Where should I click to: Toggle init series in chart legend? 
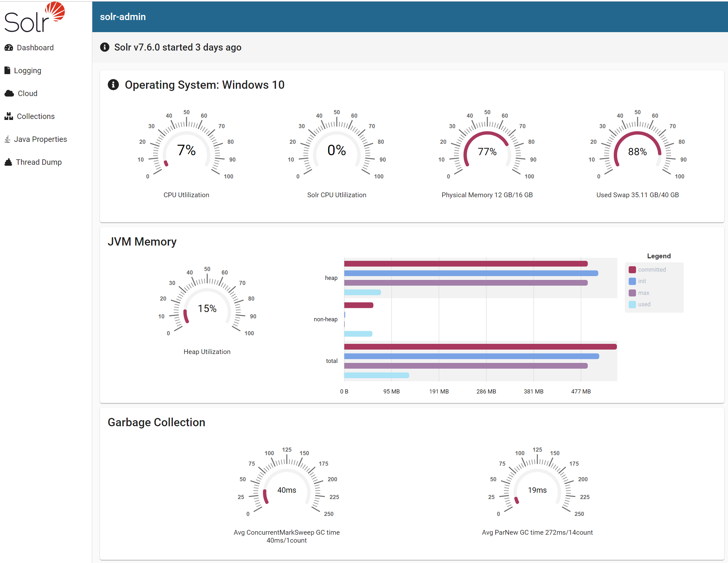(x=642, y=281)
